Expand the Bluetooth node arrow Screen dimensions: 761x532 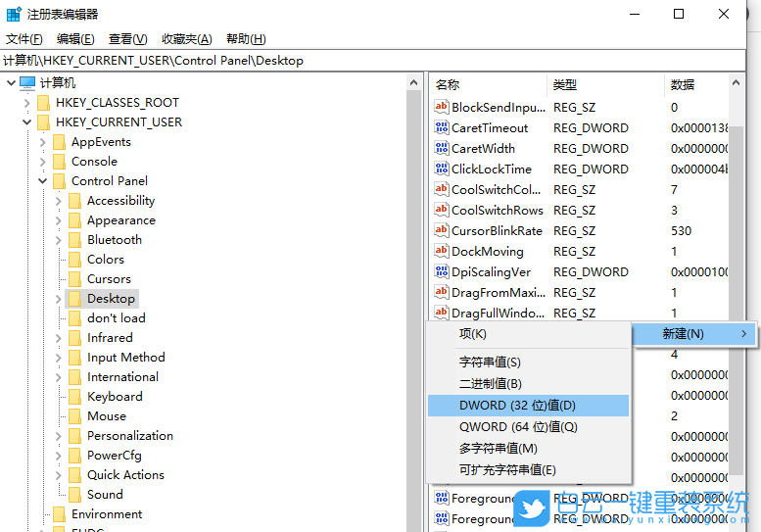pos(58,240)
